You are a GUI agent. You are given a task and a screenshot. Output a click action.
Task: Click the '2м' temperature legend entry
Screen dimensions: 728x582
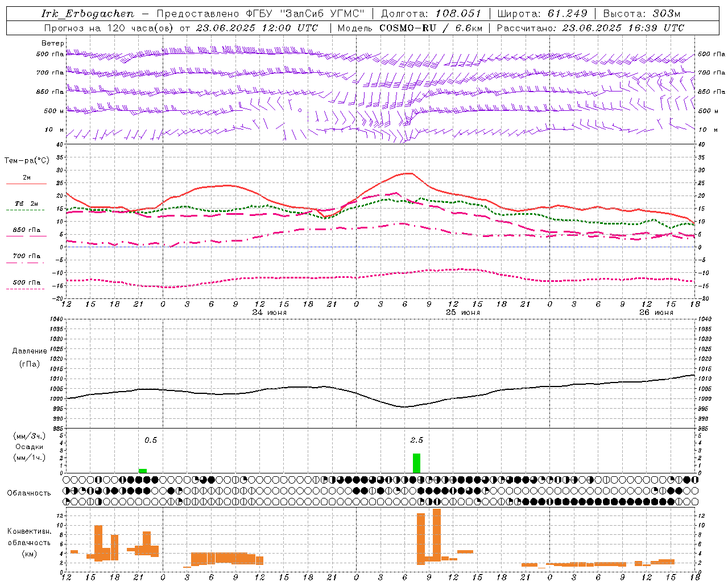coord(27,178)
